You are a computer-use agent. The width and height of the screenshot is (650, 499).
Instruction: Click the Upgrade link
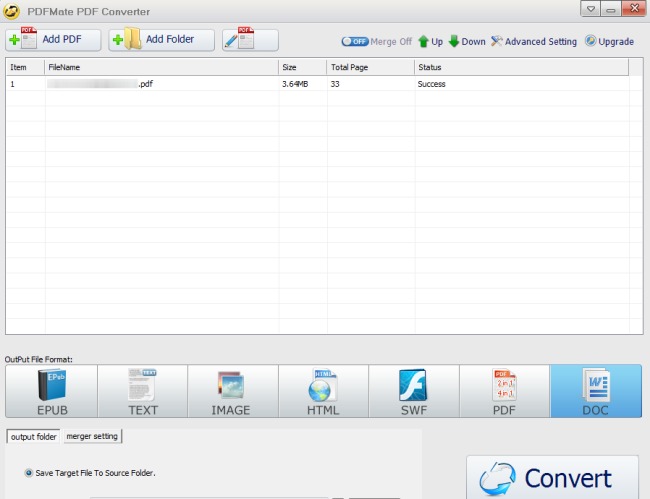(x=609, y=41)
